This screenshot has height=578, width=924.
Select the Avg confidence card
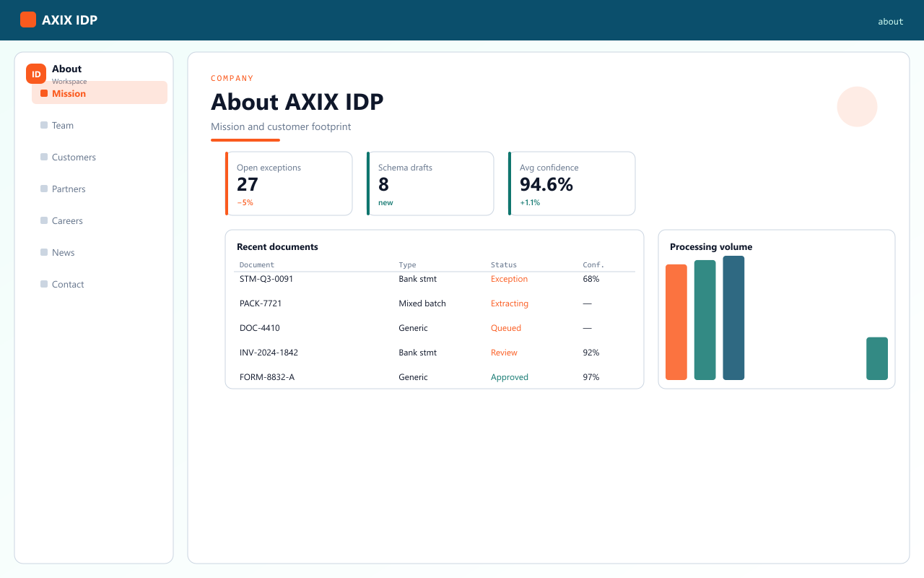tap(572, 184)
